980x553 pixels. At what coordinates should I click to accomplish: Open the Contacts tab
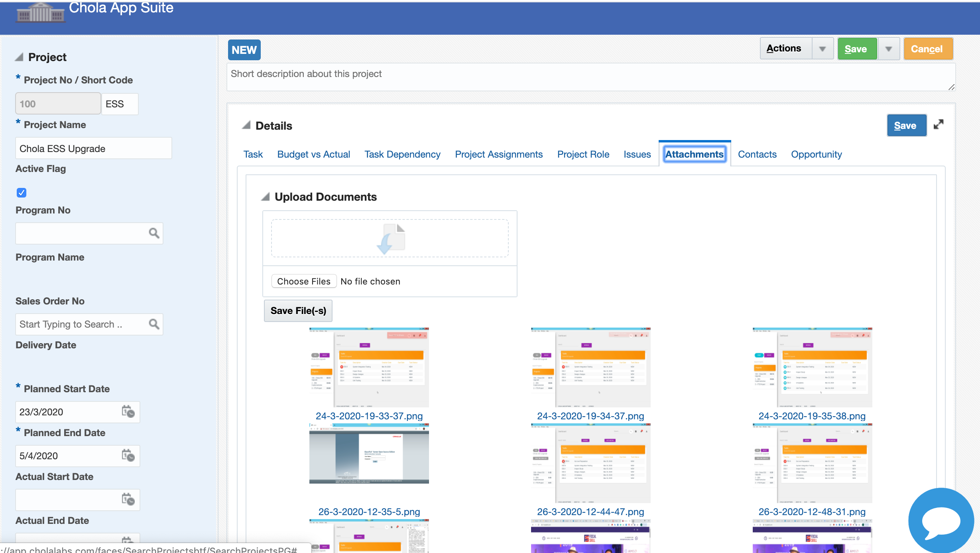[757, 154]
